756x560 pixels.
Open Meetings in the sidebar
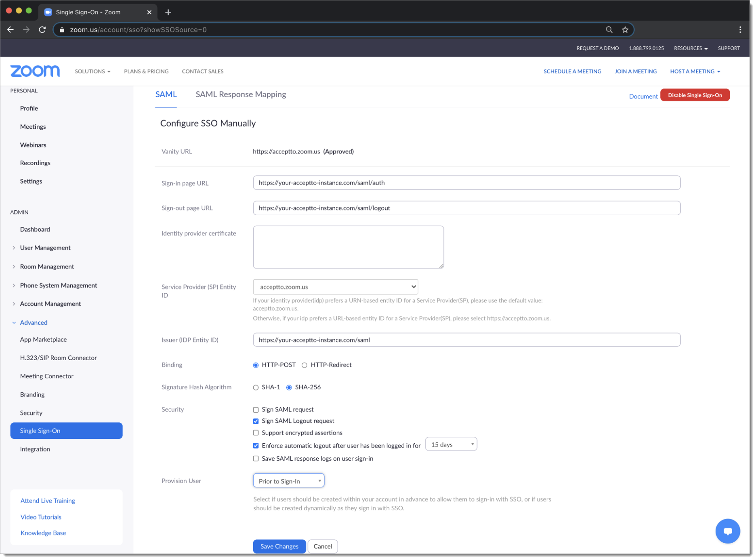33,127
